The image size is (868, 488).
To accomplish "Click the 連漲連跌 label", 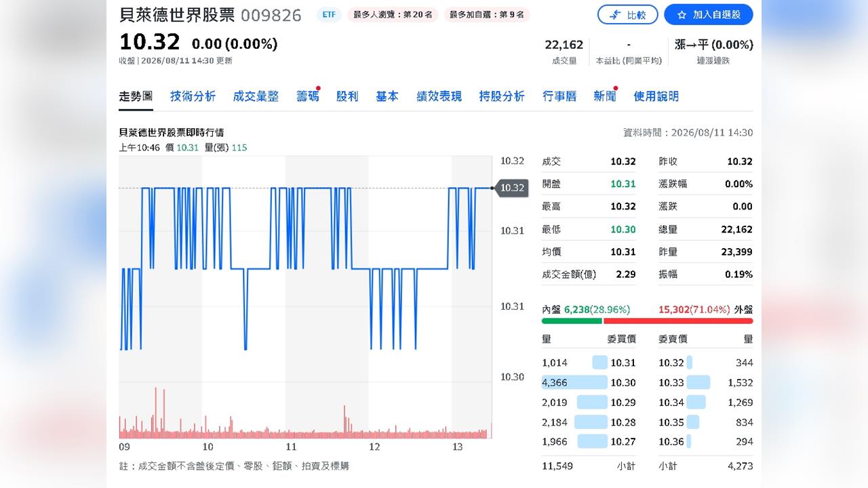I will pyautogui.click(x=713, y=61).
